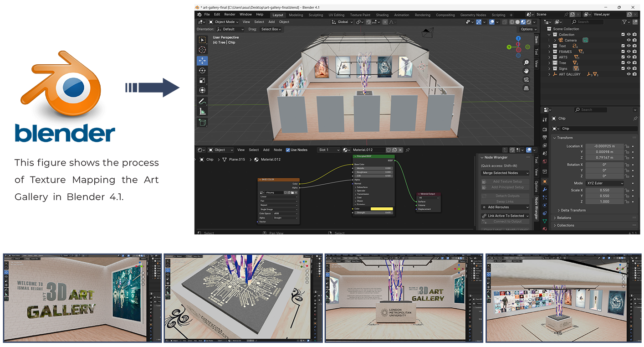The height and width of the screenshot is (347, 644).
Task: Hide the Signs collection with eye icon
Action: pos(629,68)
